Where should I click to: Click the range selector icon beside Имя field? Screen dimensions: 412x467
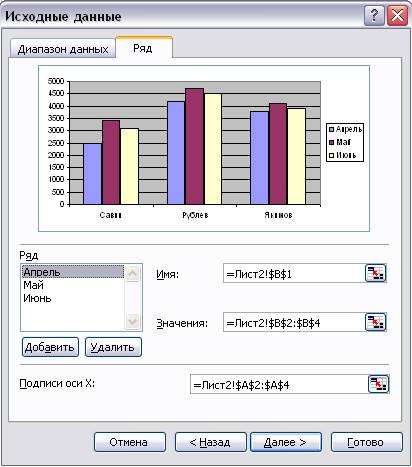coord(376,273)
